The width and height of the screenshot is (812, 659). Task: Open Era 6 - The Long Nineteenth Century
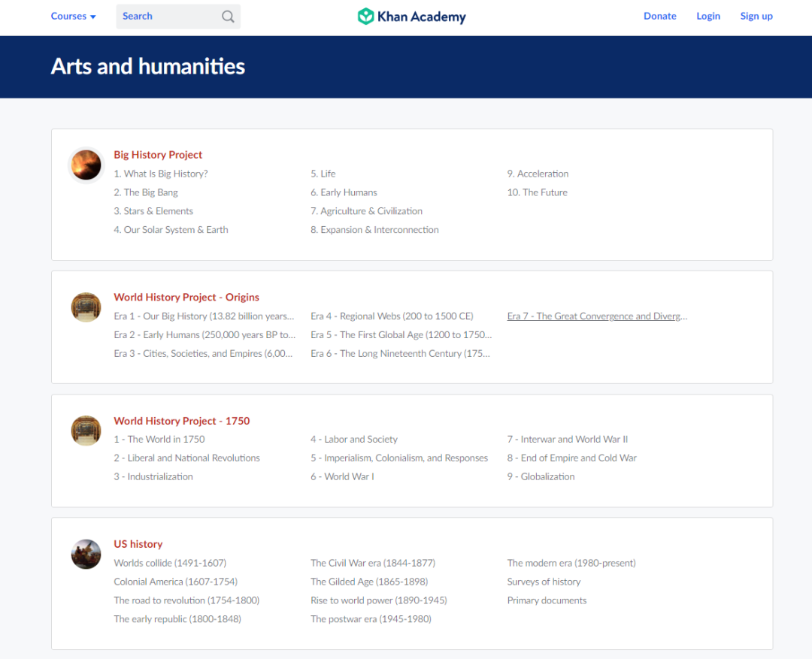(400, 354)
